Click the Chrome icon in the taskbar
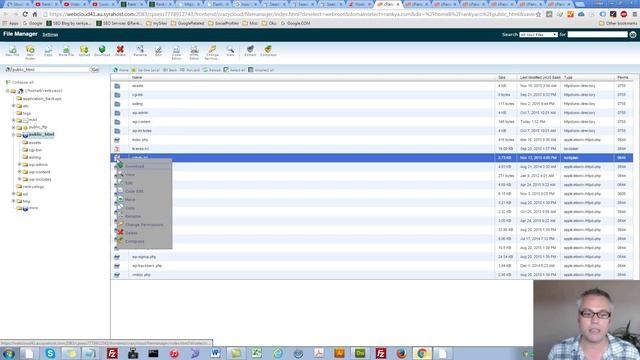The height and width of the screenshot is (360, 640). tap(422, 353)
